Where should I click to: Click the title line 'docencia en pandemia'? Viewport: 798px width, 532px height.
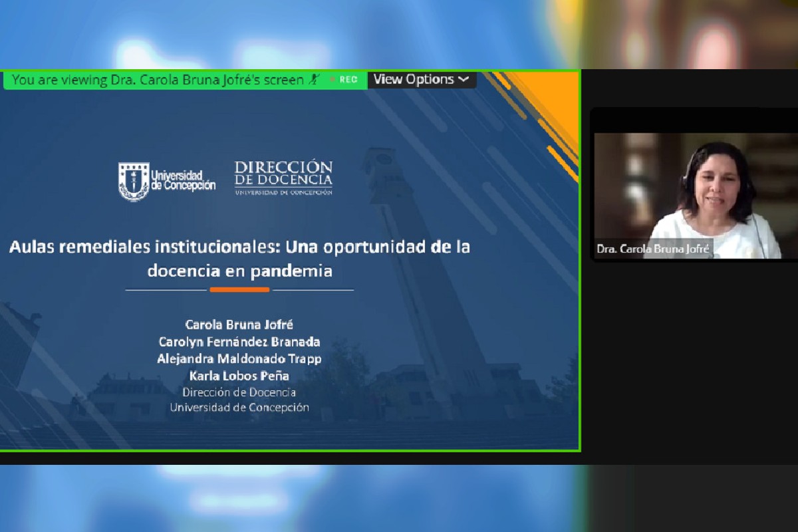239,271
